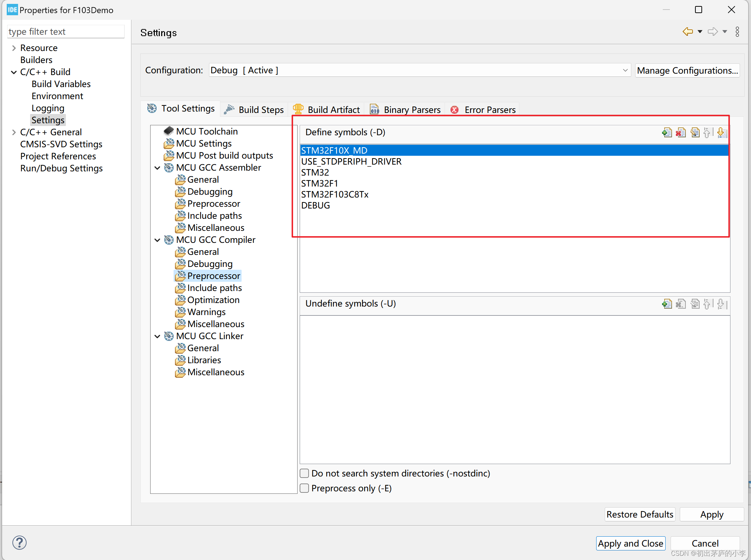Select USE_STDPERIPH_DRIVER symbol entry
The height and width of the screenshot is (560, 751).
pos(514,161)
